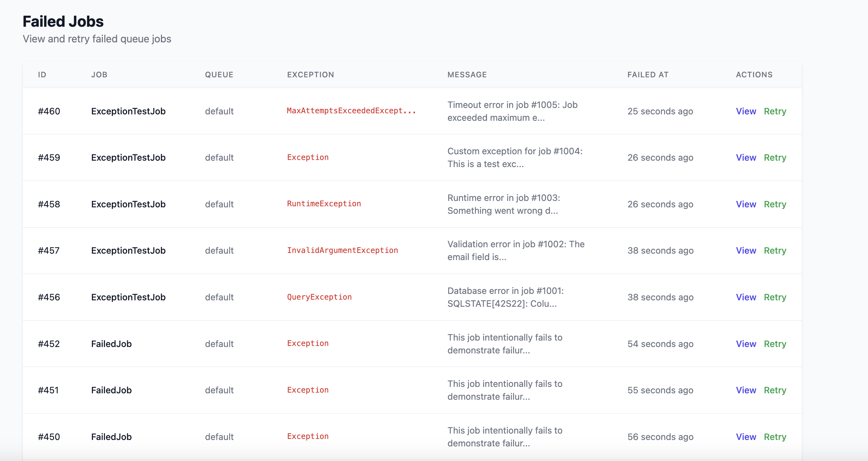The width and height of the screenshot is (868, 461).
Task: View FailedJob #451 details
Action: [746, 390]
